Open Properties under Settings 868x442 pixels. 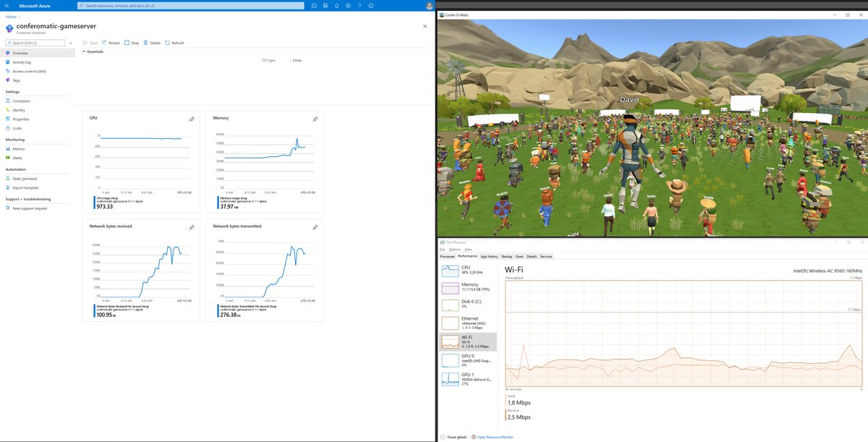pos(38,119)
